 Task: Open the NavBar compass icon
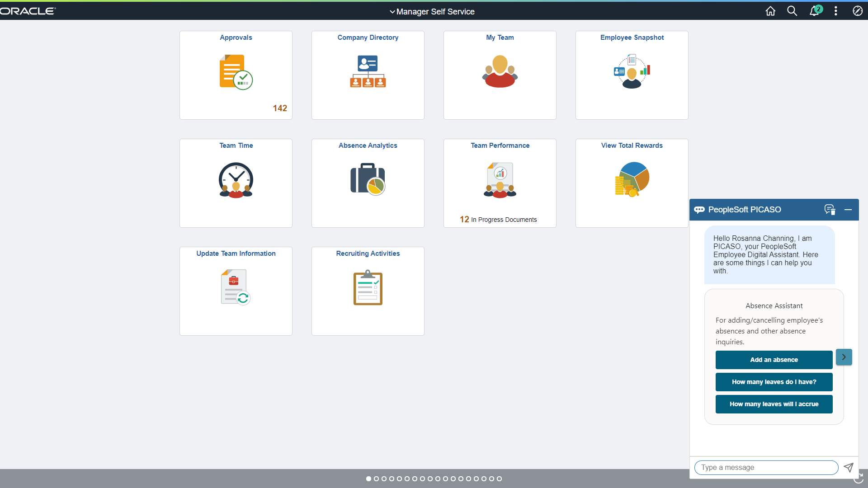click(858, 11)
